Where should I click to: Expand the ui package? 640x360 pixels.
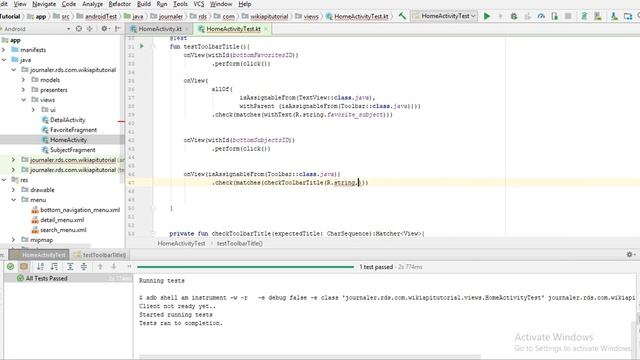tap(33, 110)
